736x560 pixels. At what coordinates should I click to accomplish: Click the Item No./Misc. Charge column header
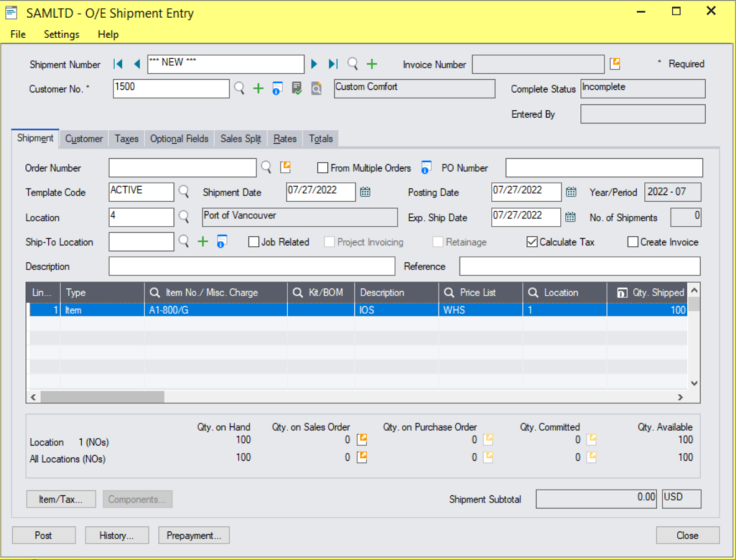coord(216,293)
